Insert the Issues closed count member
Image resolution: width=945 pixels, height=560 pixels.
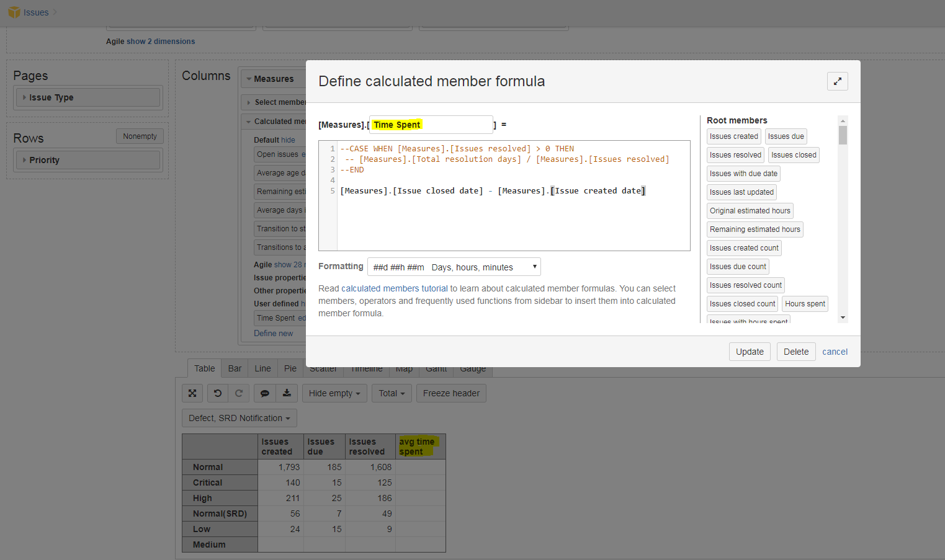coord(742,304)
